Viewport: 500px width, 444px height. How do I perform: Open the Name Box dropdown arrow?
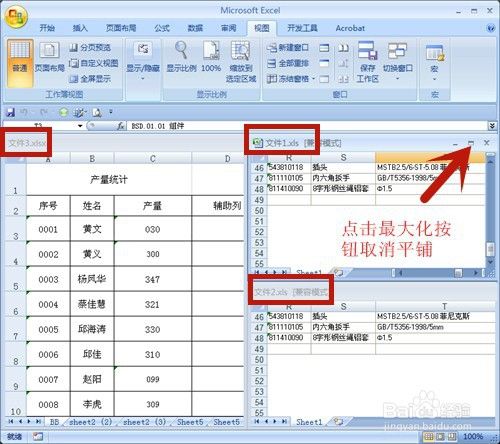pyautogui.click(x=80, y=126)
